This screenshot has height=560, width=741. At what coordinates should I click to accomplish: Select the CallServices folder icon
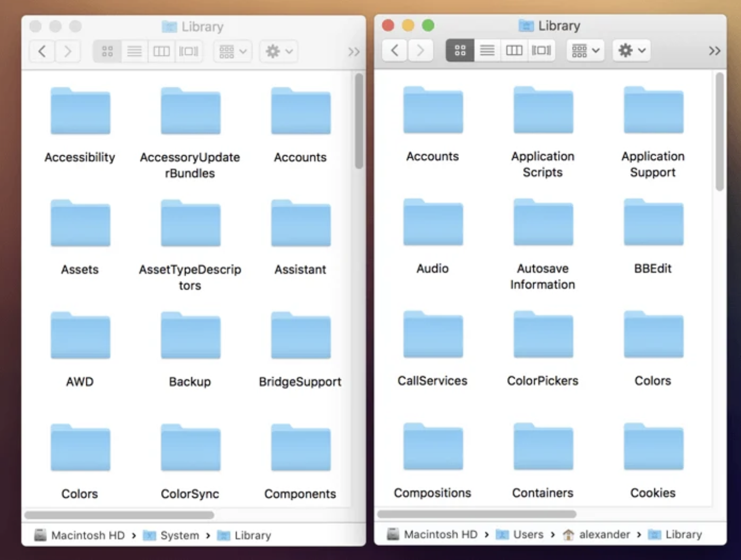433,334
